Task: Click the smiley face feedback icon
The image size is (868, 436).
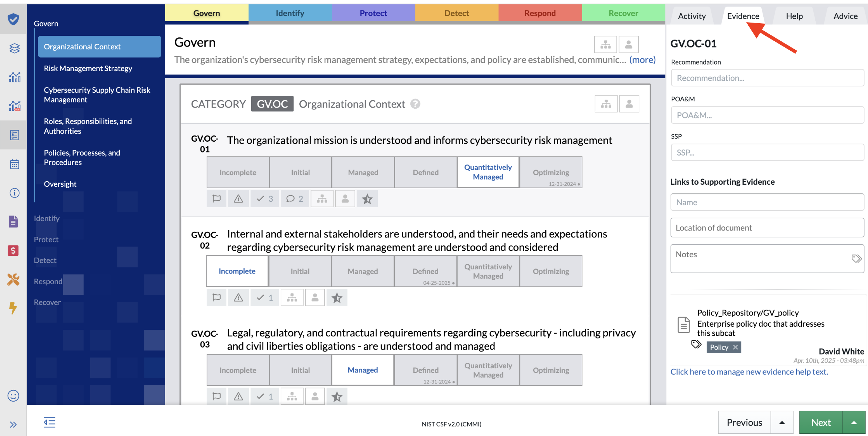Action: coord(13,396)
